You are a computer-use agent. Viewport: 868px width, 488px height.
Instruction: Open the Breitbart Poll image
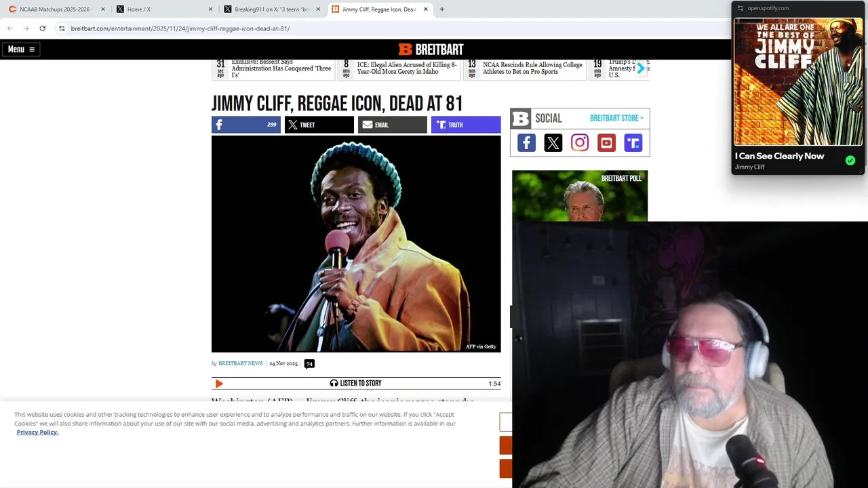coord(580,196)
